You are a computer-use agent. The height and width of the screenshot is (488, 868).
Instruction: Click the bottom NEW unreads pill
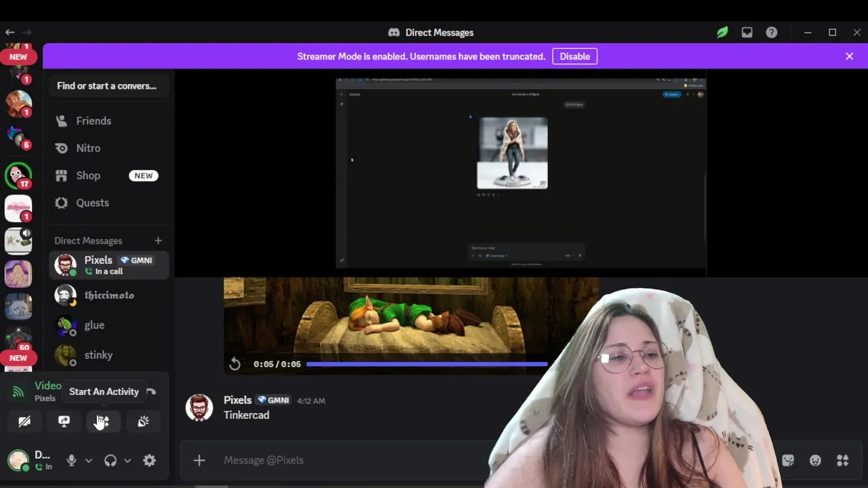point(18,358)
